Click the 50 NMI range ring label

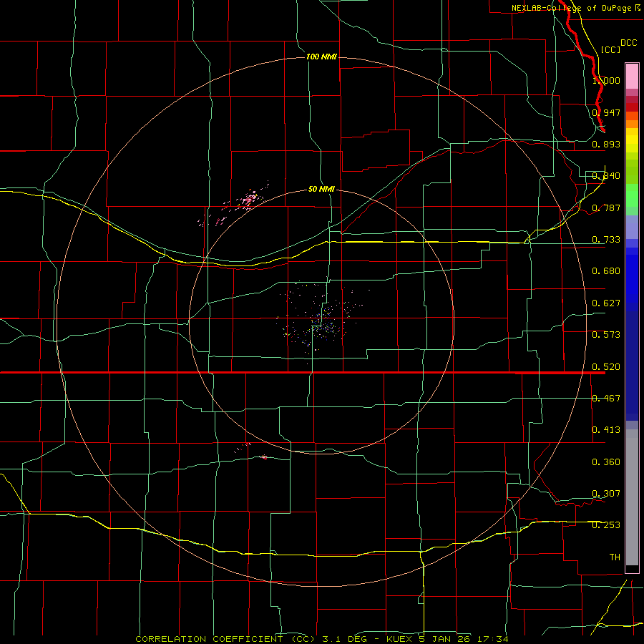[x=321, y=189]
